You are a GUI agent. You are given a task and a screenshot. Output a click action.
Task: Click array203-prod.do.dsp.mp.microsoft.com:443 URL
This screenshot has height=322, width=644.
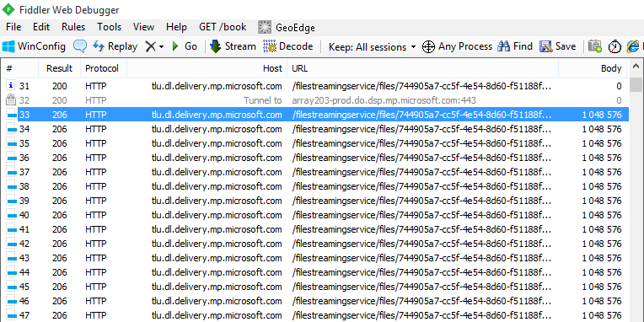(x=384, y=100)
